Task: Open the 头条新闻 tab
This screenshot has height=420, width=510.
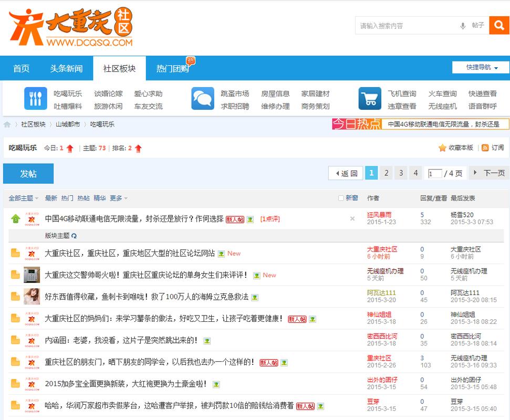Action: click(x=66, y=68)
